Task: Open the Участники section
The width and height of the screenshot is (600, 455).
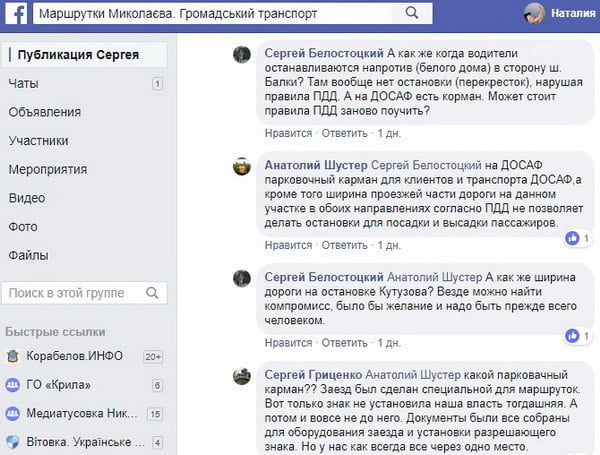Action: (38, 141)
